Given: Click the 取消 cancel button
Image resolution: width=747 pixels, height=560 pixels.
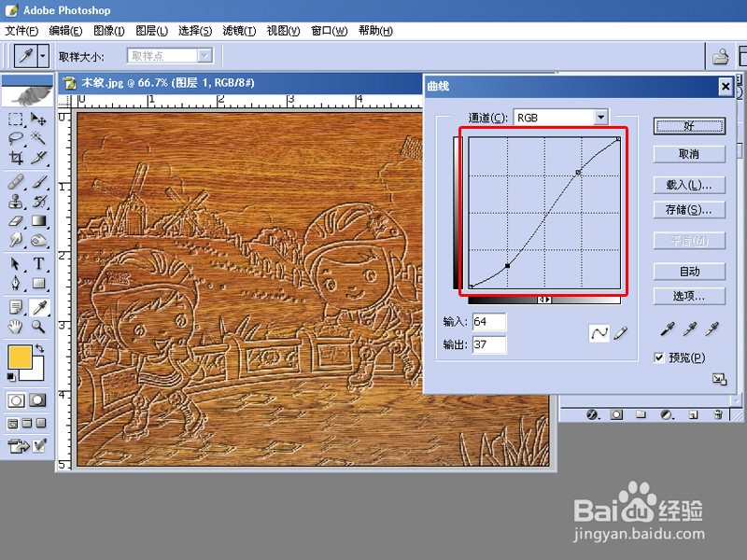Looking at the screenshot, I should [689, 154].
